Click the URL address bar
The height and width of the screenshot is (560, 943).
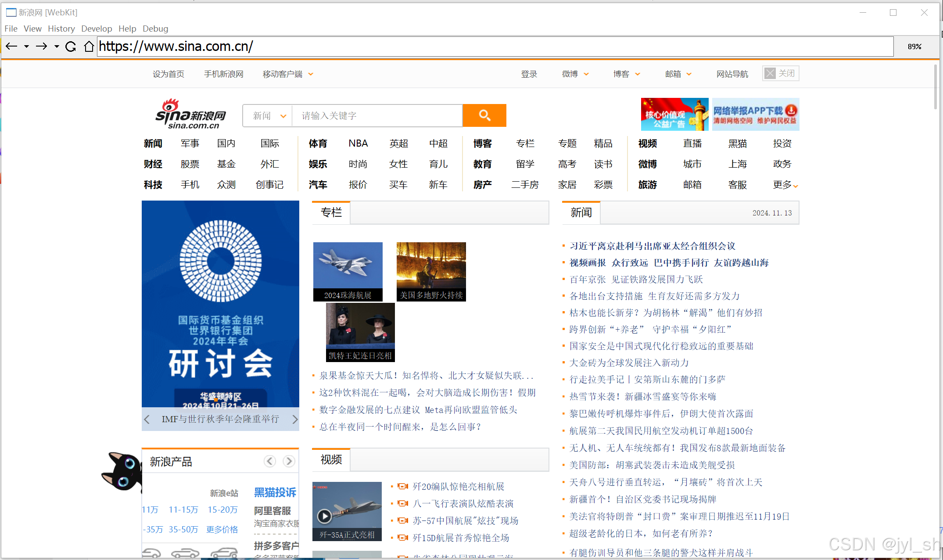pyautogui.click(x=495, y=47)
